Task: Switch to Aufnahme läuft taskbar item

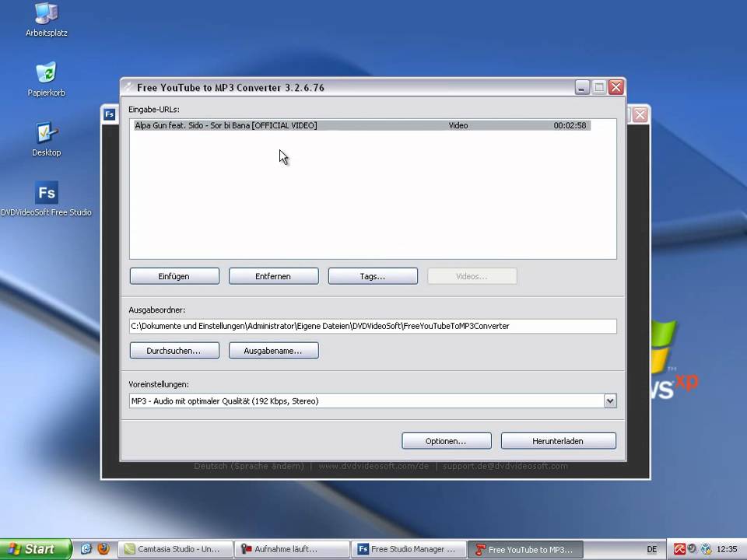Action: point(292,549)
